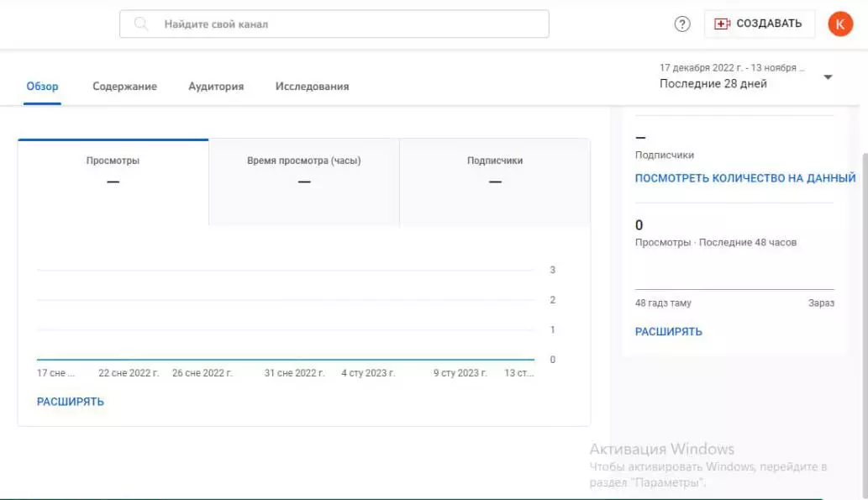Viewport: 868px width, 500px height.
Task: Click the red camera create icon
Action: 722,24
